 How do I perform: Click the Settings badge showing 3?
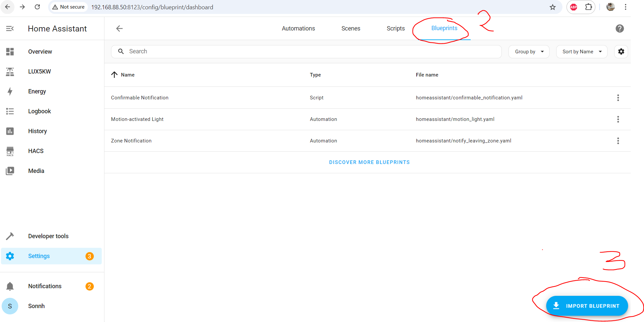click(89, 256)
